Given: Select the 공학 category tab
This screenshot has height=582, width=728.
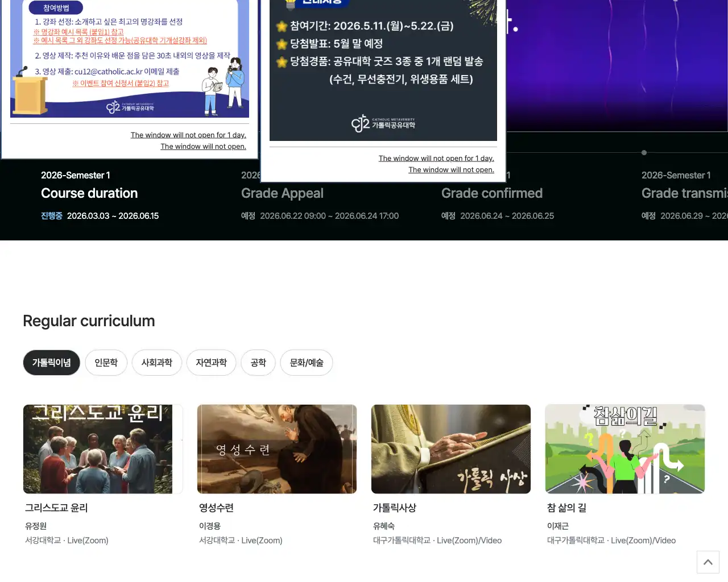Looking at the screenshot, I should tap(258, 363).
